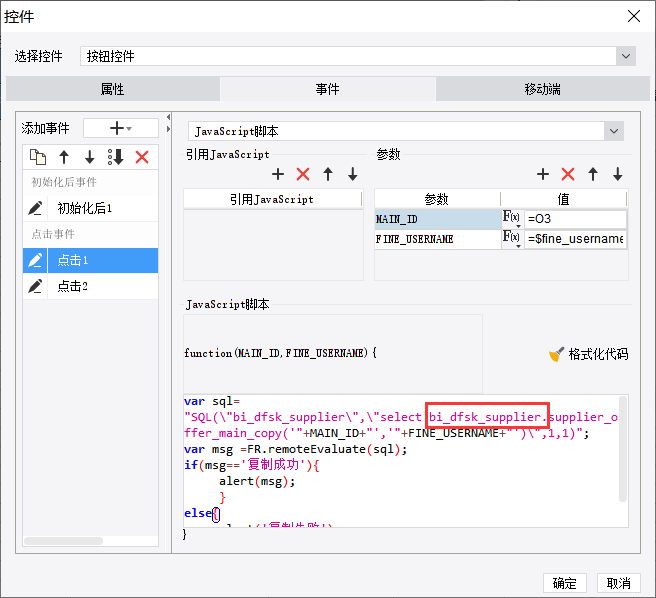Open formula type dropdown for FINE_USERNAME
656x598 pixels.
point(512,239)
